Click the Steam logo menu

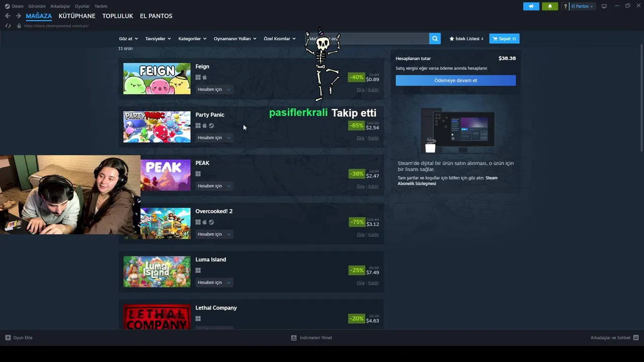14,7
